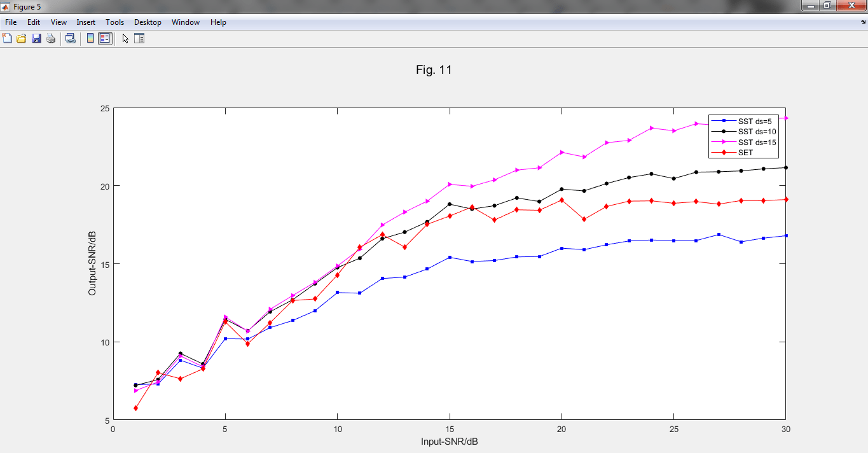This screenshot has width=868, height=453.
Task: Open the Edit menu
Action: tap(34, 22)
